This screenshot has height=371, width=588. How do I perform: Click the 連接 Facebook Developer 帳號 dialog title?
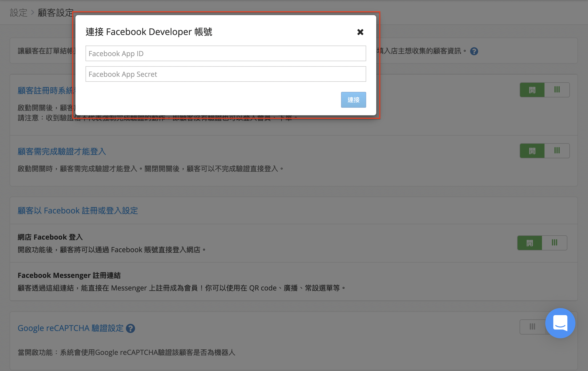pyautogui.click(x=149, y=32)
